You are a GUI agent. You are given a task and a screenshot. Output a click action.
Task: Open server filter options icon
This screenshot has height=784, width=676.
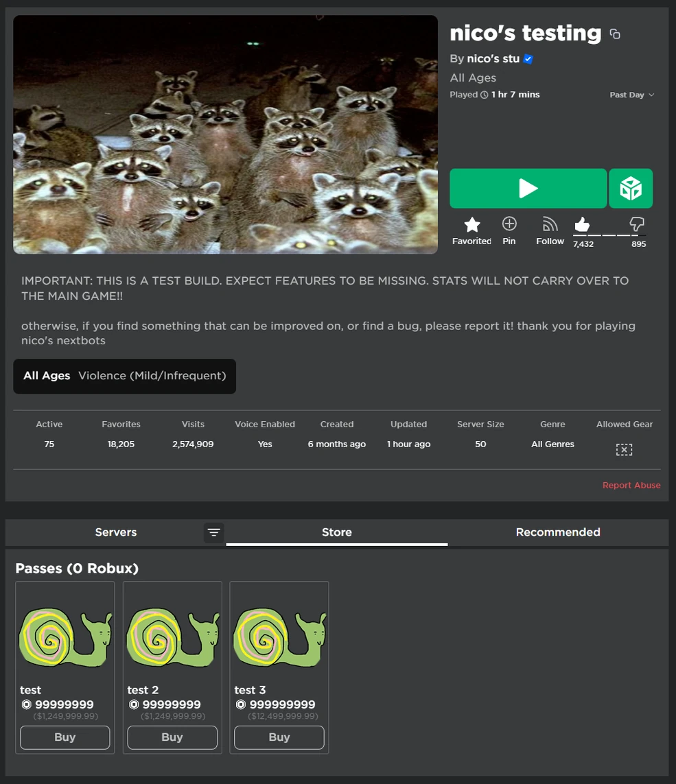point(213,532)
